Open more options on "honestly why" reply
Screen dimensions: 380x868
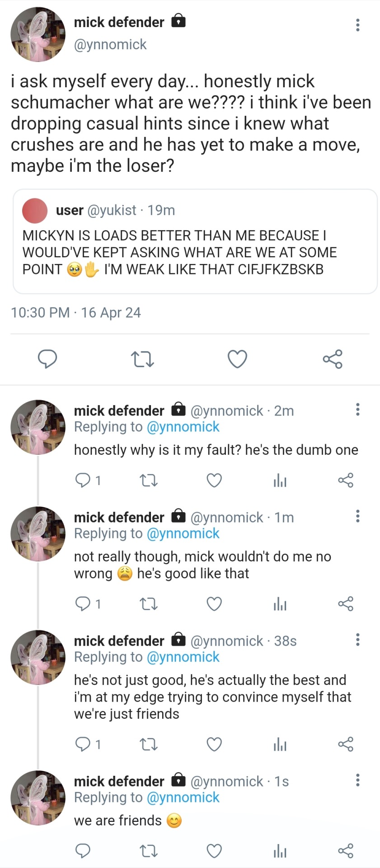357,410
